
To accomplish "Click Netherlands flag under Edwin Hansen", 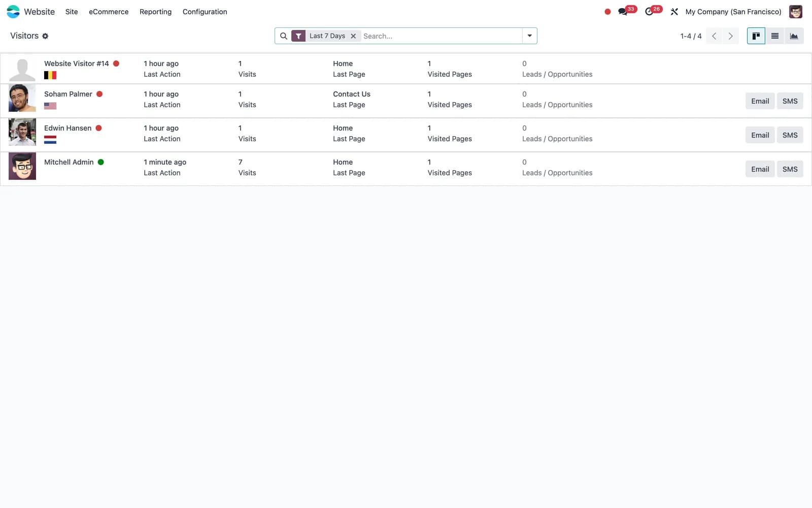I will coord(50,140).
